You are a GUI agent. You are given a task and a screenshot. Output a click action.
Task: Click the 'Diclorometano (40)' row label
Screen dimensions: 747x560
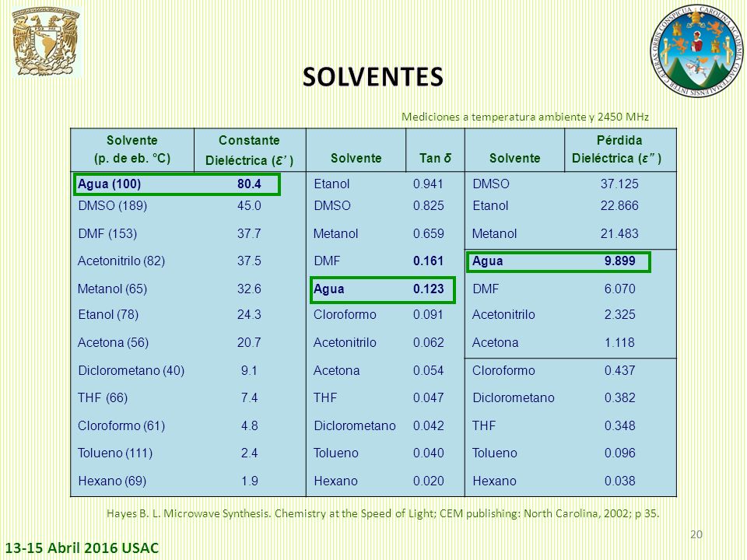[x=131, y=370]
